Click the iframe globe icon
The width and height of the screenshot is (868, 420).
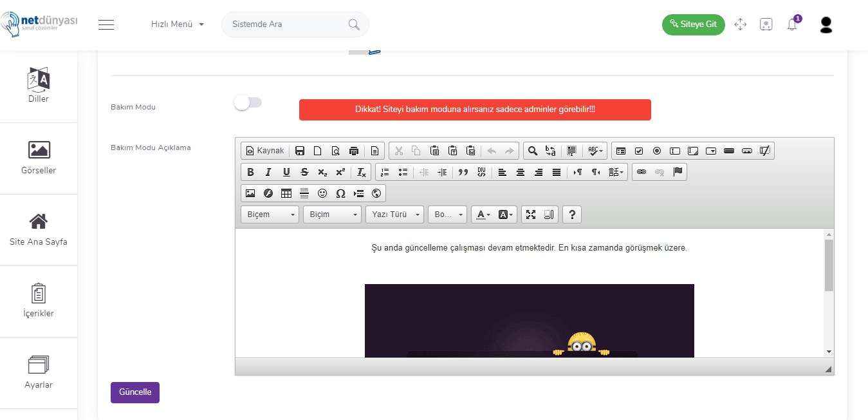[x=376, y=193]
